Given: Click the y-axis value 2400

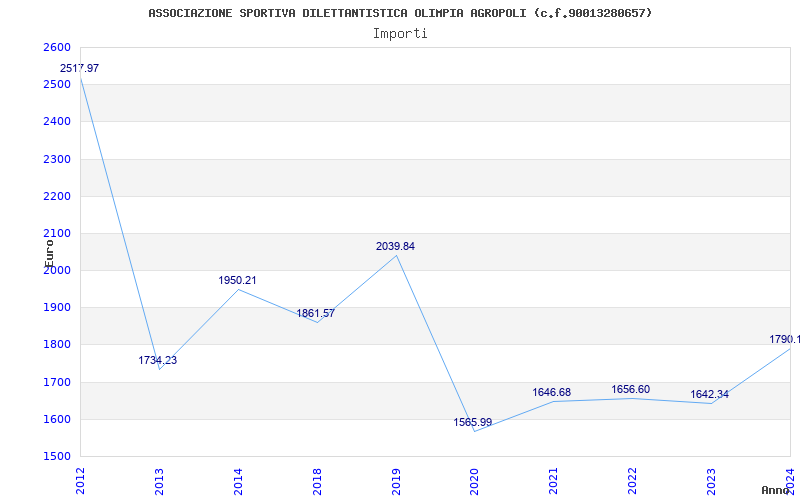Looking at the screenshot, I should point(57,122).
